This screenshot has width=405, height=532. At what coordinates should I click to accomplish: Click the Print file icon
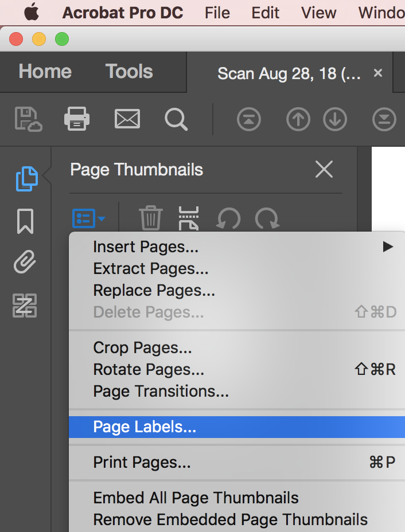point(77,119)
